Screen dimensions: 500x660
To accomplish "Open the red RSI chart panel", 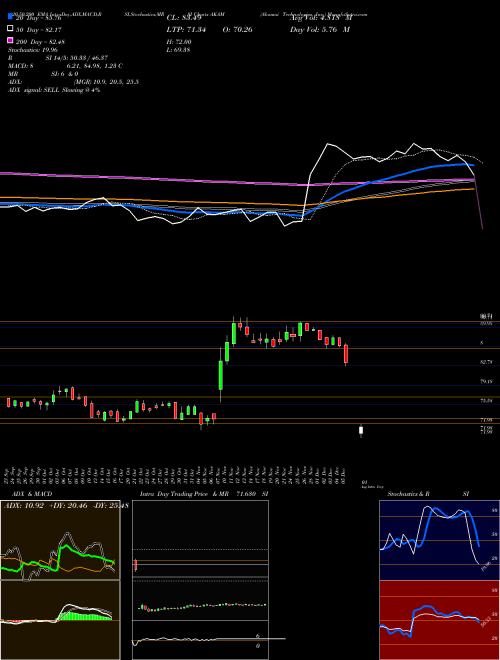I will (439, 620).
